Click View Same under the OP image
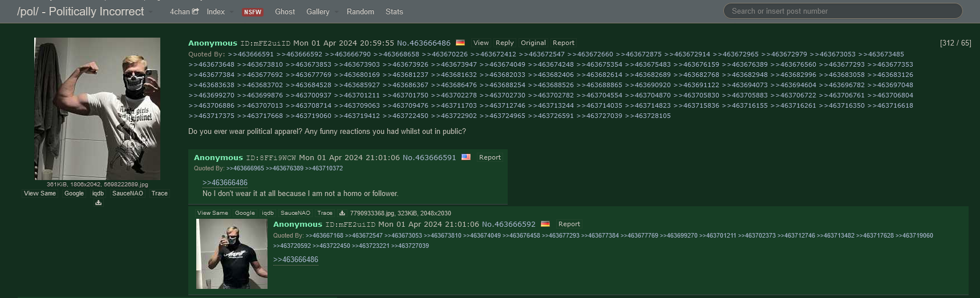 coord(40,193)
